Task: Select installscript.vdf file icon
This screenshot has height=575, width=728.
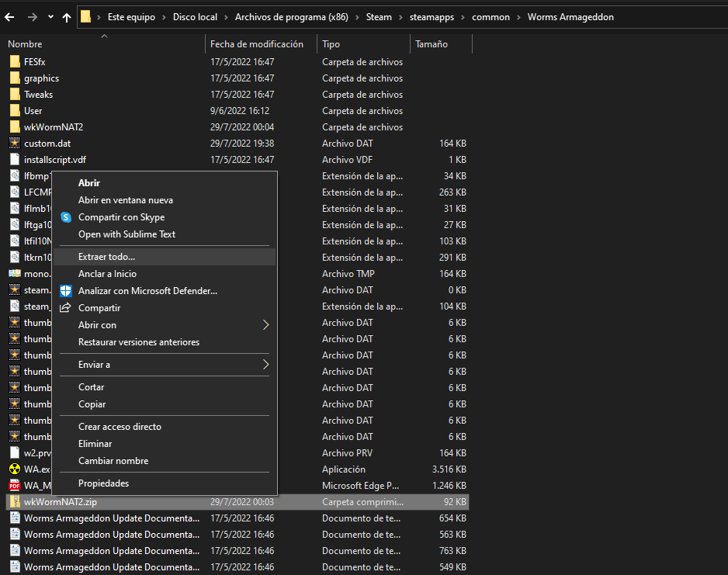Action: (15, 160)
